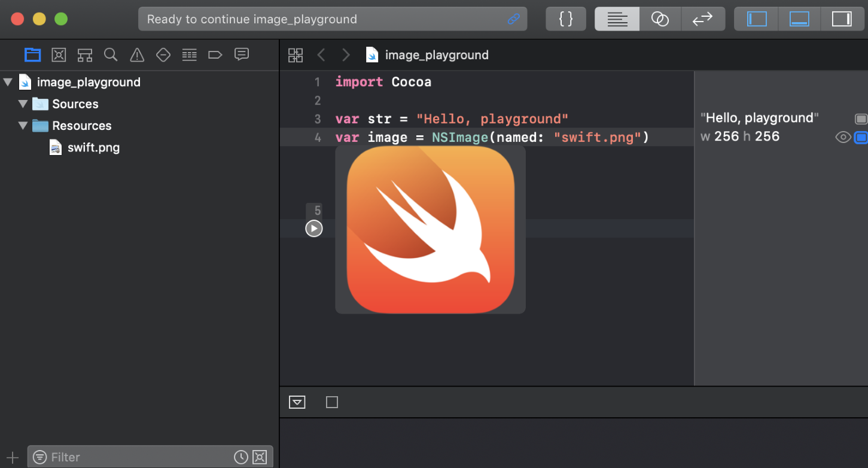
Task: Click line number 4 in gutter
Action: coord(318,138)
